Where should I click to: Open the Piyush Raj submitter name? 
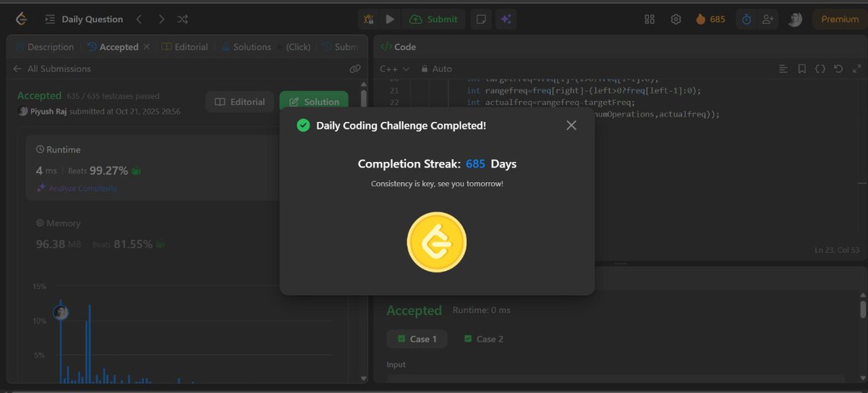47,111
